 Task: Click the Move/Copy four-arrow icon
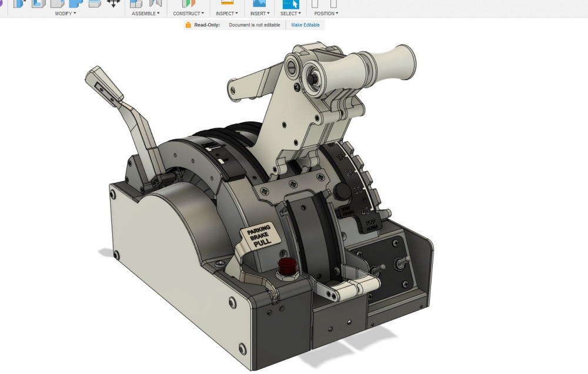pos(113,3)
